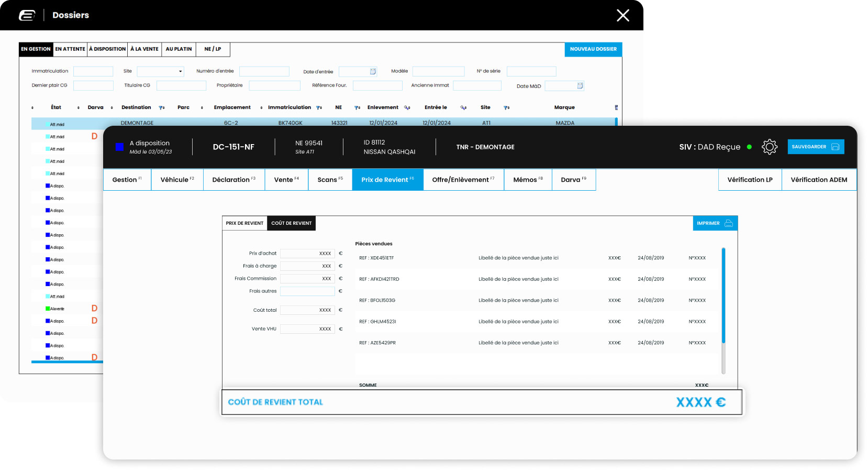Switch to the NE / LP tab
The height and width of the screenshot is (470, 868).
pyautogui.click(x=213, y=49)
